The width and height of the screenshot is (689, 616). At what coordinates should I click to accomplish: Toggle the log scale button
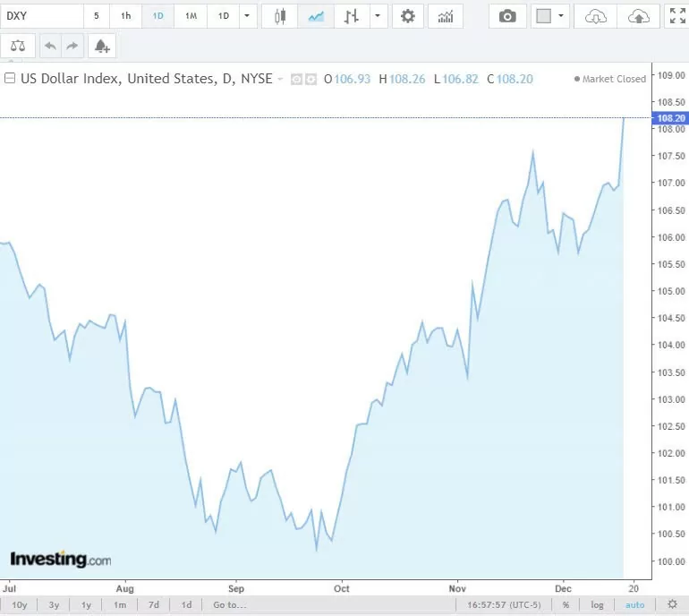point(597,605)
